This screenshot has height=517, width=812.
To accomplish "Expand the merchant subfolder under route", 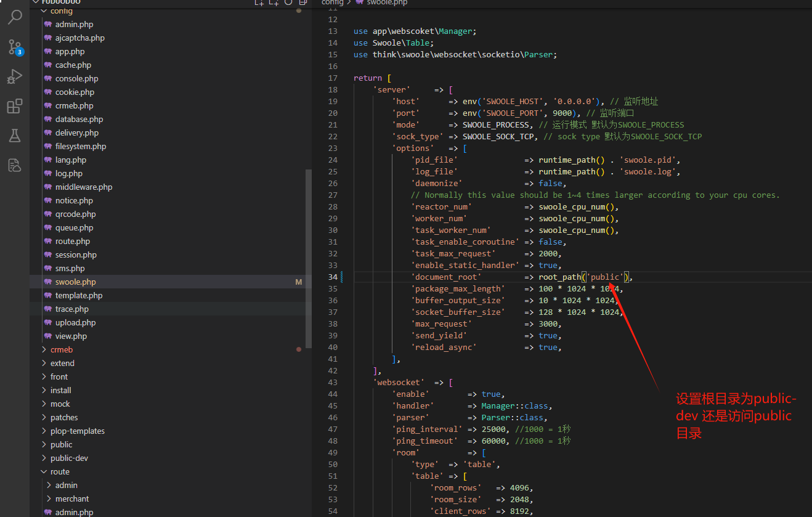I will tap(72, 499).
